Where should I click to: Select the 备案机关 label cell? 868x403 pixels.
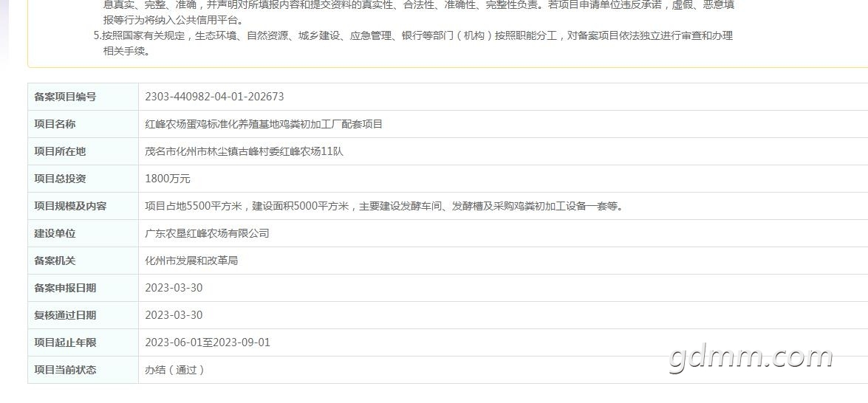83,261
